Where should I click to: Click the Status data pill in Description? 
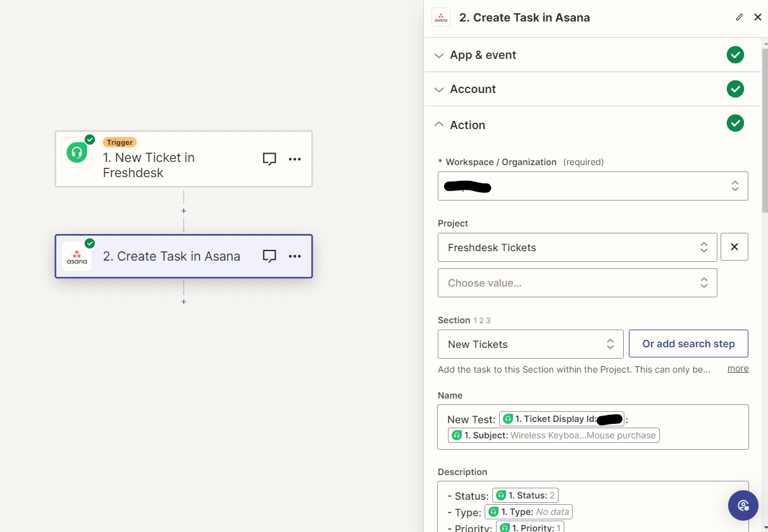click(526, 495)
